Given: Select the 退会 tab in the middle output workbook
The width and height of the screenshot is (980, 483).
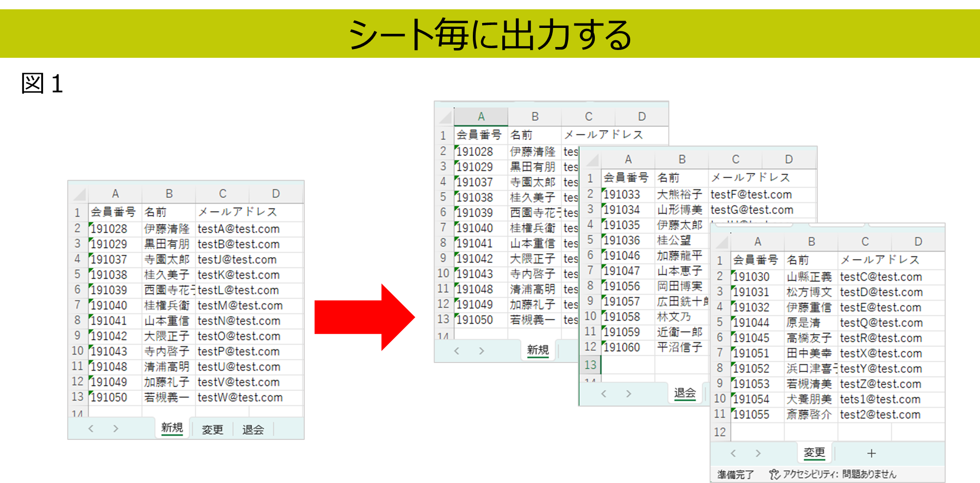Looking at the screenshot, I should 685,393.
